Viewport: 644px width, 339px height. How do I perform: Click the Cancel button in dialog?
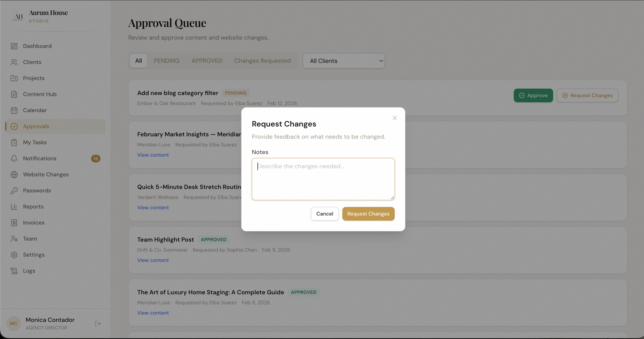(x=325, y=214)
